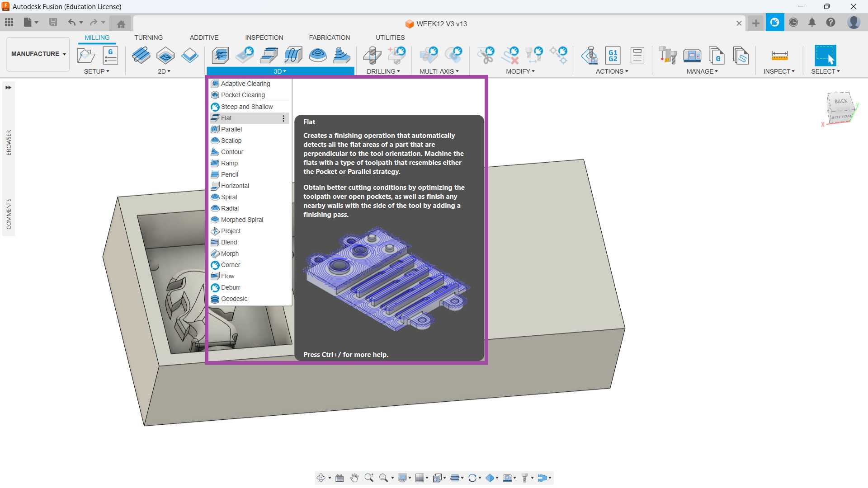The image size is (868, 488).
Task: Click the Measure tool in Inspect
Action: coord(779,56)
